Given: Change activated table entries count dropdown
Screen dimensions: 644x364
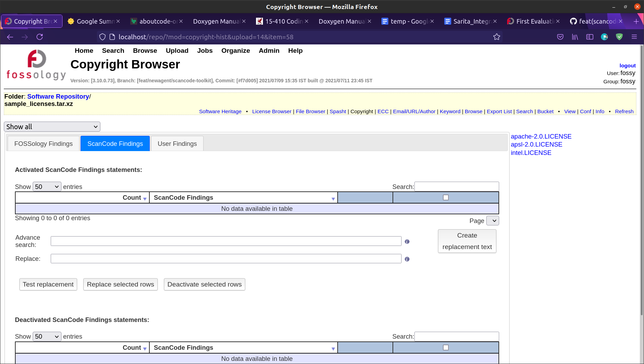Looking at the screenshot, I should click(47, 187).
